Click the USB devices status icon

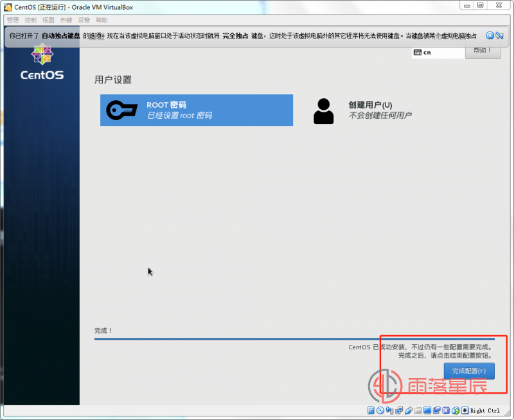[x=409, y=410]
